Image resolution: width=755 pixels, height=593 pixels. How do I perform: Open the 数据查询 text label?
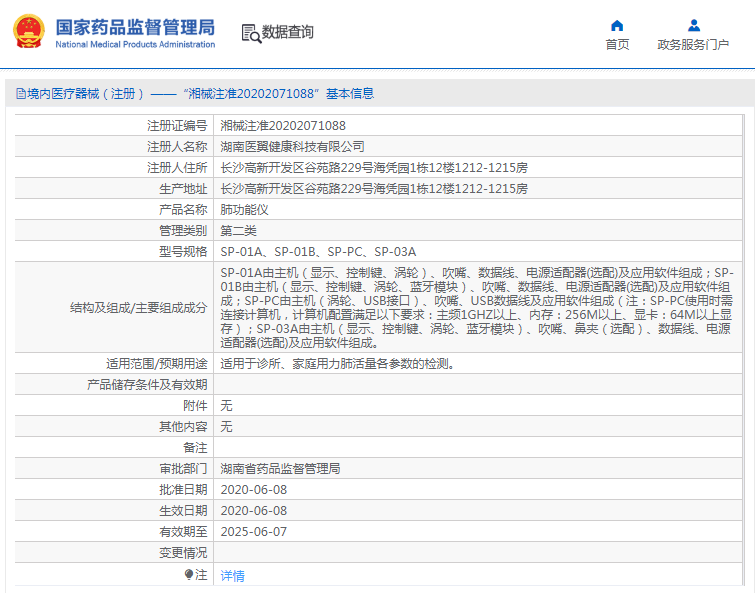288,33
